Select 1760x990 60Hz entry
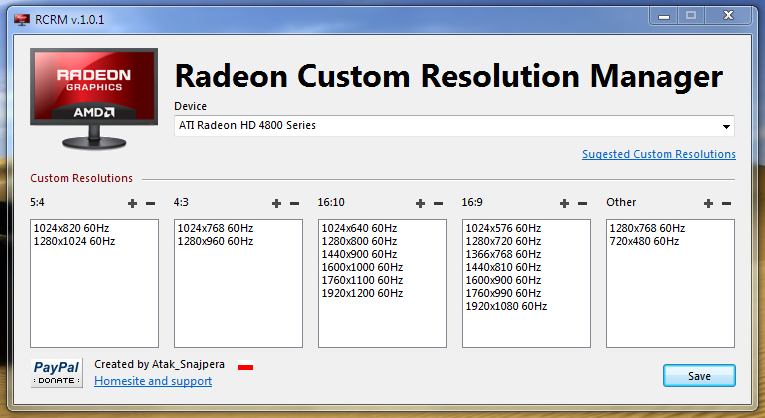Screen dimensions: 765x418 pos(503,293)
